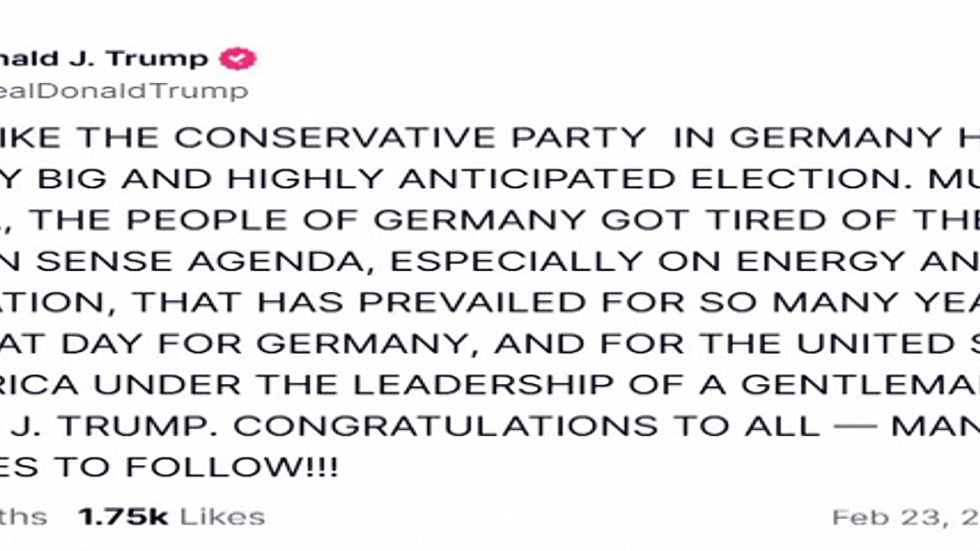Screen dimensions: 980x551
Task: Click the words "SENSE AGENDA"
Action: tap(207, 262)
